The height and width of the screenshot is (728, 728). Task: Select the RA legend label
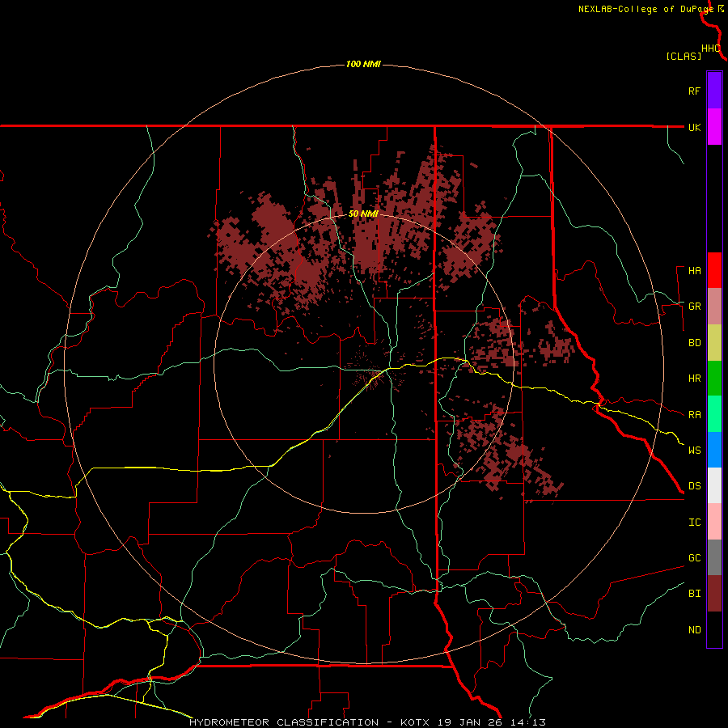click(x=694, y=415)
